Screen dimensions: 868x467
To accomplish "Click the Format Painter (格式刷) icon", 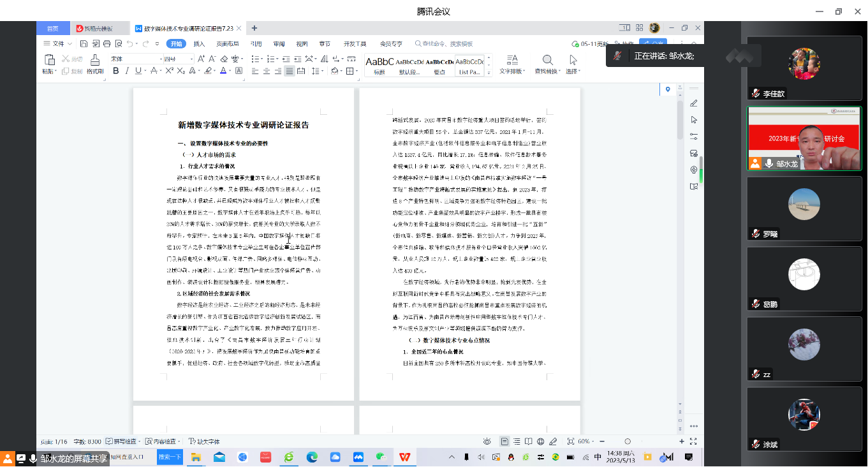I will pyautogui.click(x=94, y=61).
